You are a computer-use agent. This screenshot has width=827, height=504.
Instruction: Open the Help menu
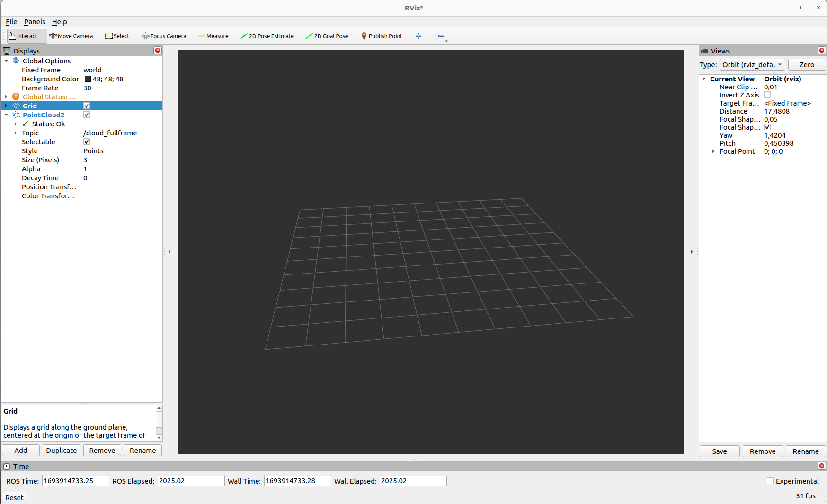[59, 22]
